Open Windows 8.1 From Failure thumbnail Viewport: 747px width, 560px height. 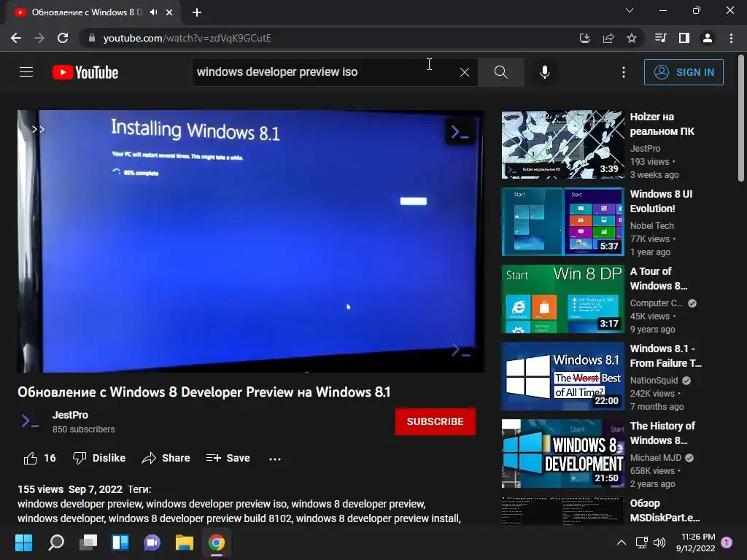562,376
